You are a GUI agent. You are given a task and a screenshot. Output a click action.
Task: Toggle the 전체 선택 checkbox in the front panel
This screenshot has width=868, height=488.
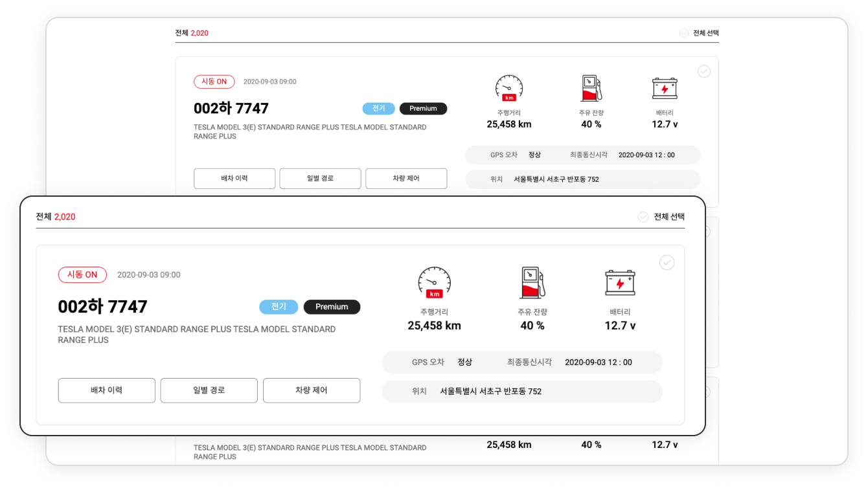coord(643,217)
